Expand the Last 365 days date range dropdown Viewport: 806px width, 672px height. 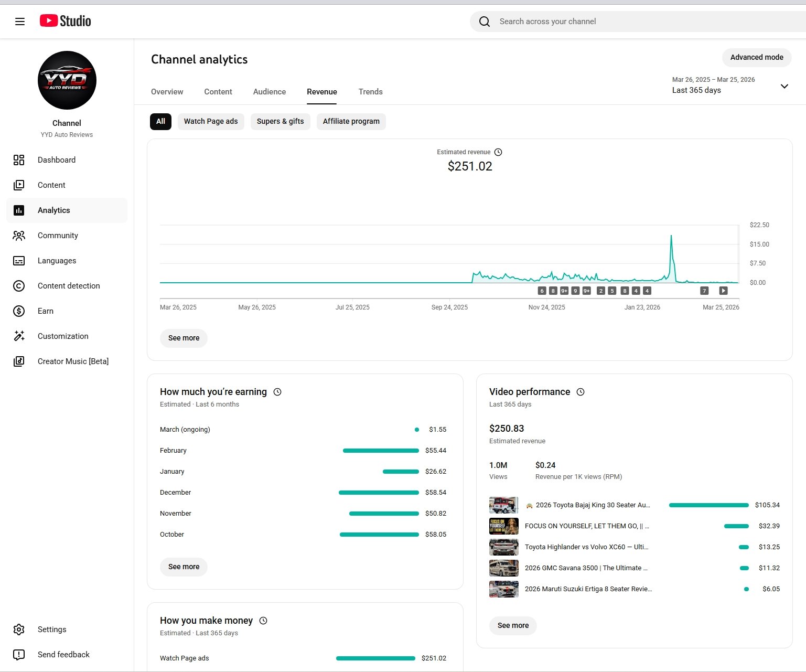click(784, 86)
